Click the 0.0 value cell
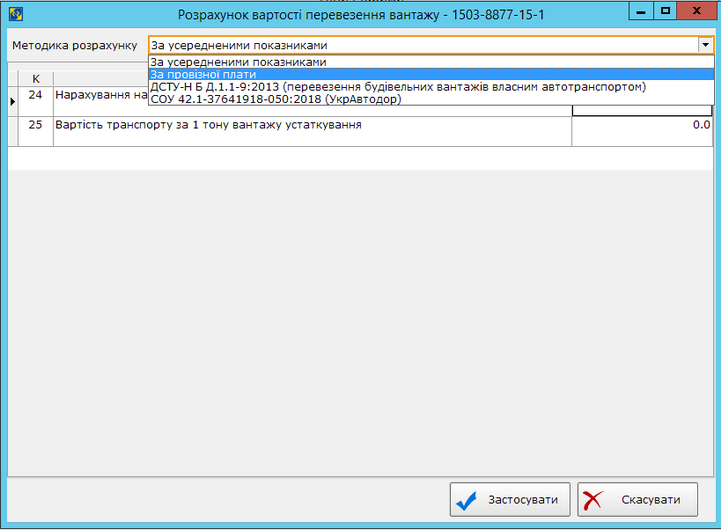 point(641,126)
